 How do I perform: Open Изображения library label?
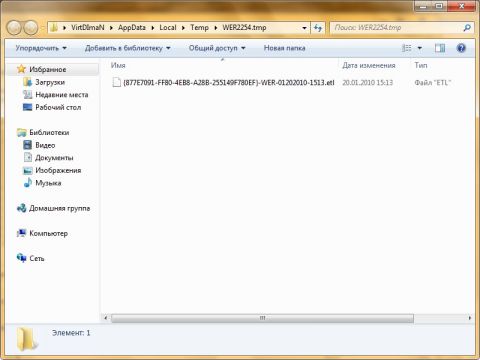[x=58, y=170]
